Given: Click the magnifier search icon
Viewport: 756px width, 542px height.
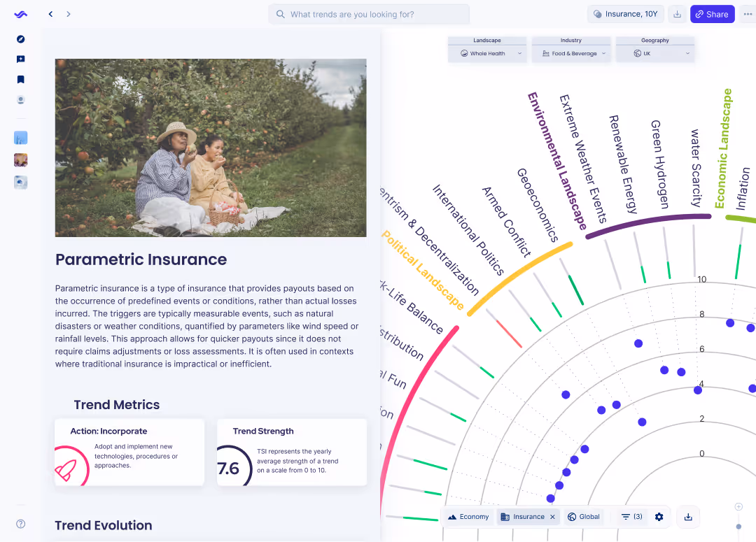Looking at the screenshot, I should coord(281,15).
